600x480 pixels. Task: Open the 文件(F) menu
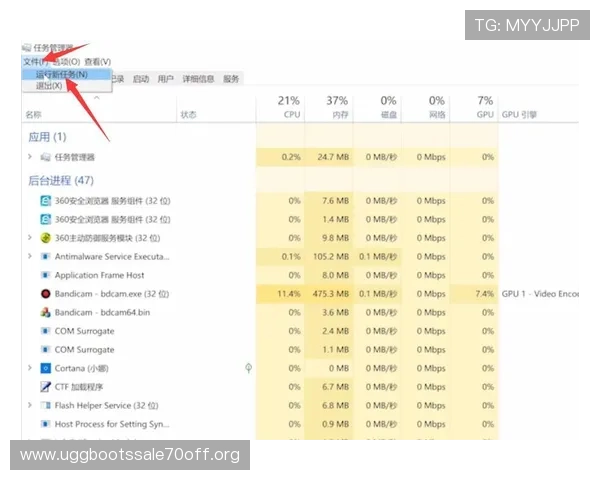click(x=36, y=62)
